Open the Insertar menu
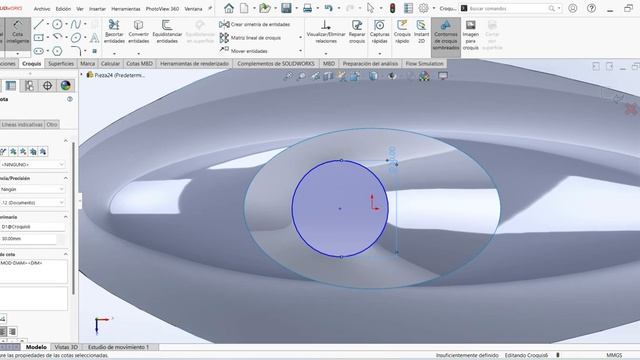Screen dimensions: 640x360 point(97,9)
